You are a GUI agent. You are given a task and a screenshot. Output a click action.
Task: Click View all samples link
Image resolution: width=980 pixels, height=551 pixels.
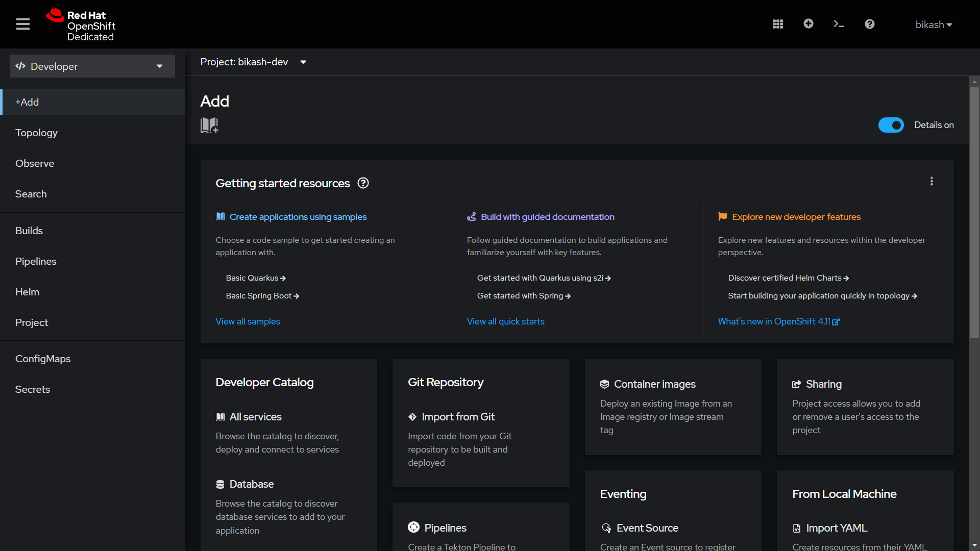coord(248,321)
